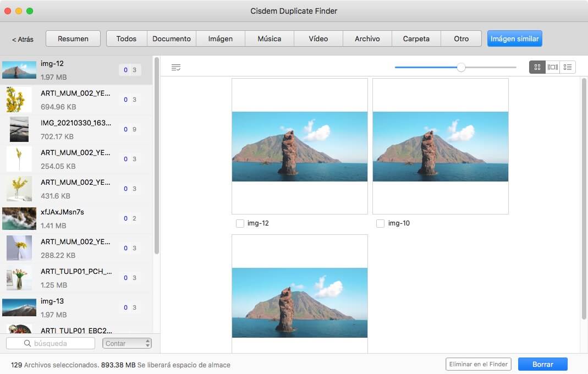Click the img-10 preview image
The height and width of the screenshot is (374, 588).
point(441,146)
